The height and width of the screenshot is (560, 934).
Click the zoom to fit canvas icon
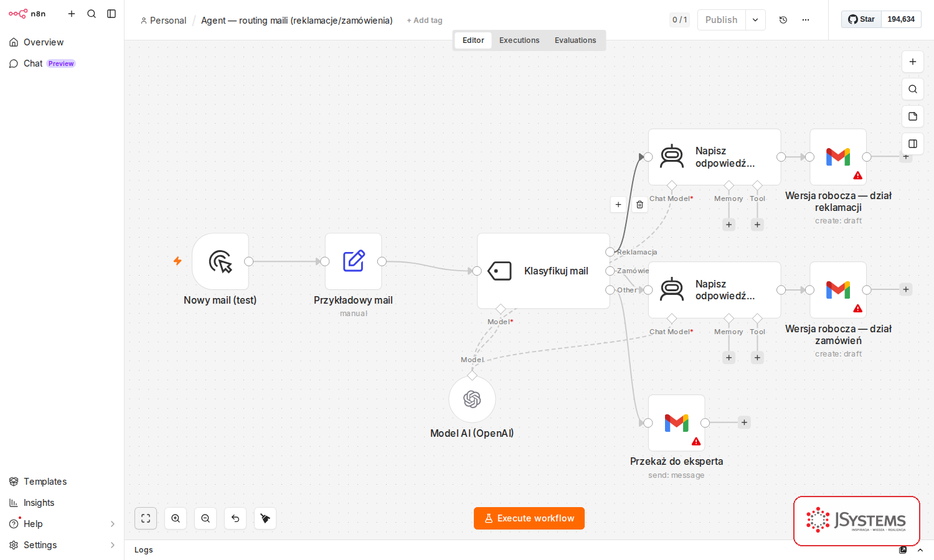coord(146,518)
